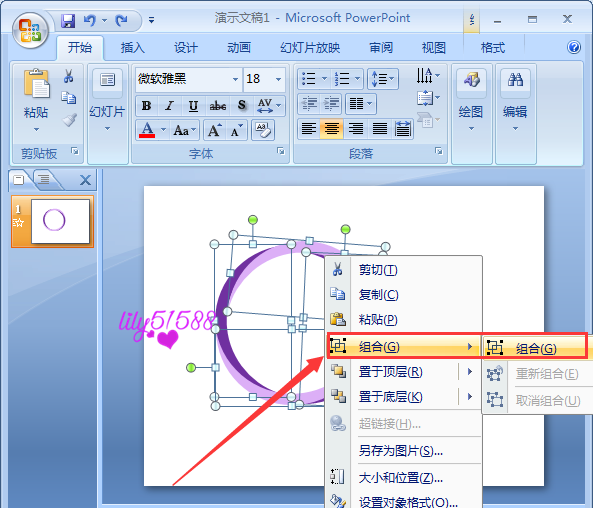
Task: Increase the list indent level
Action: 331,103
